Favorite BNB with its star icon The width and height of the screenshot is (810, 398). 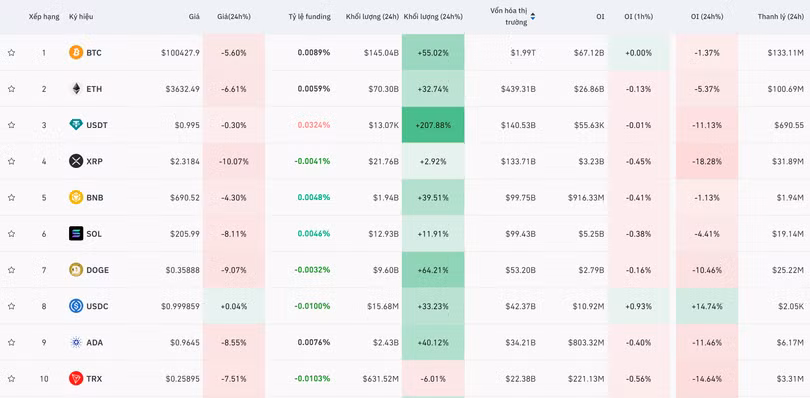(x=11, y=197)
